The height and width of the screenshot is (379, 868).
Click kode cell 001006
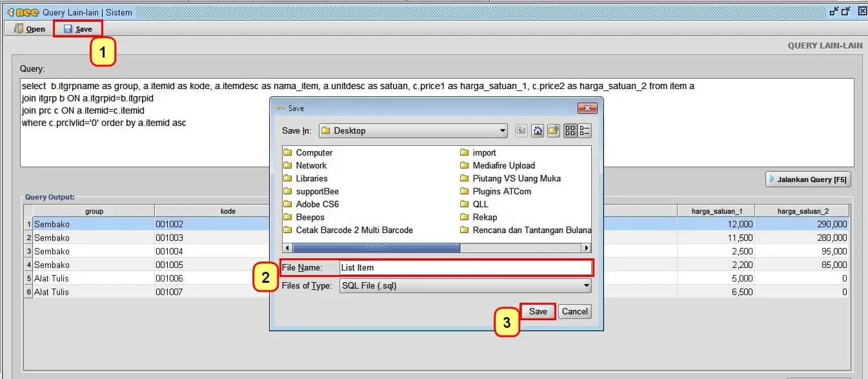coord(212,278)
